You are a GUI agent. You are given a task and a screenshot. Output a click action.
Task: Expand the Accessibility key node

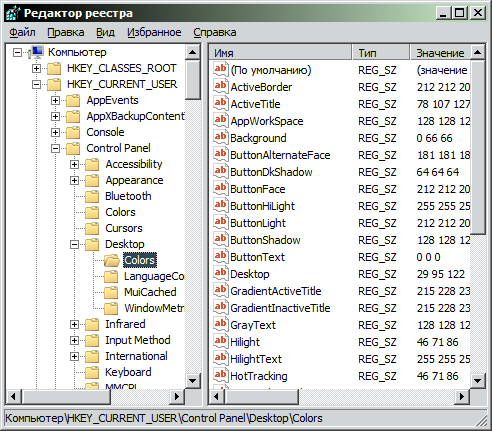(75, 164)
